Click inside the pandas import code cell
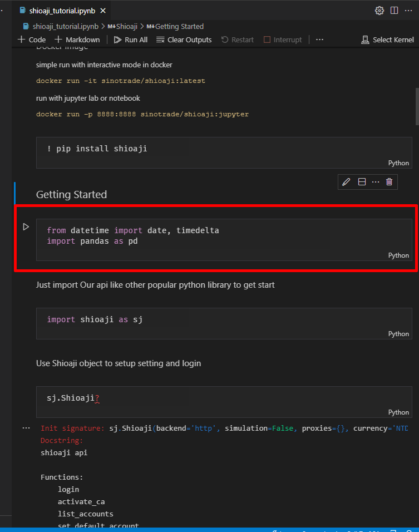 tap(224, 239)
